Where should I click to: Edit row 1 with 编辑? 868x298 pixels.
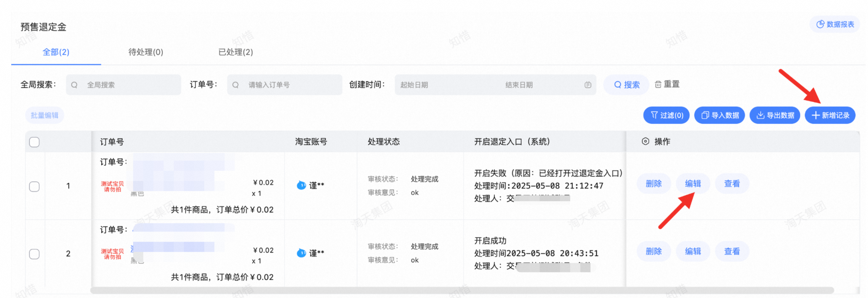coord(693,183)
